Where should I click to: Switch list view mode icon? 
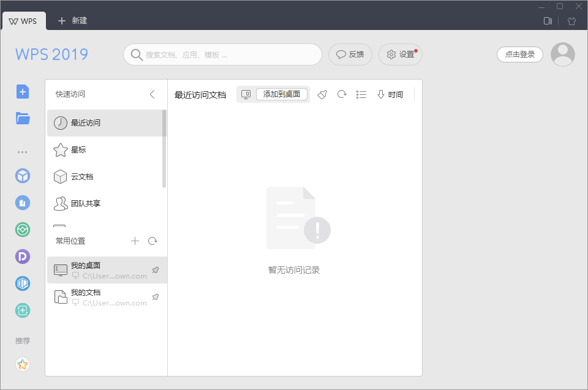pos(361,94)
